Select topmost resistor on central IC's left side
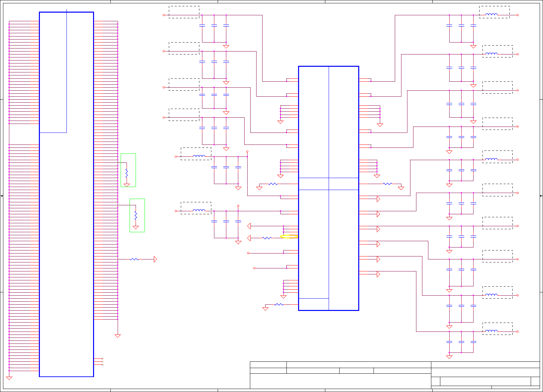543x392 pixels. (x=273, y=184)
